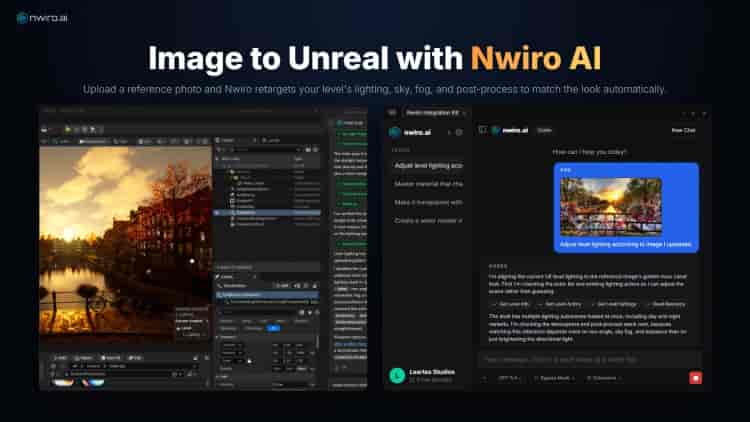
Task: Toggle the chat sidebar panel icon
Action: tap(482, 130)
